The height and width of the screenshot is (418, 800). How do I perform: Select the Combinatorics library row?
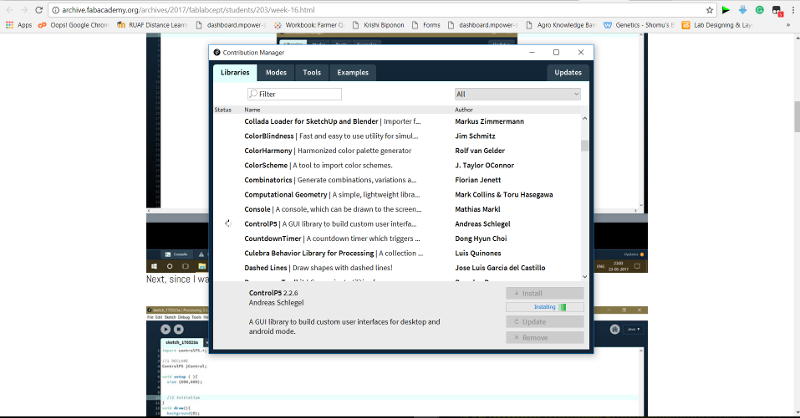pyautogui.click(x=397, y=180)
